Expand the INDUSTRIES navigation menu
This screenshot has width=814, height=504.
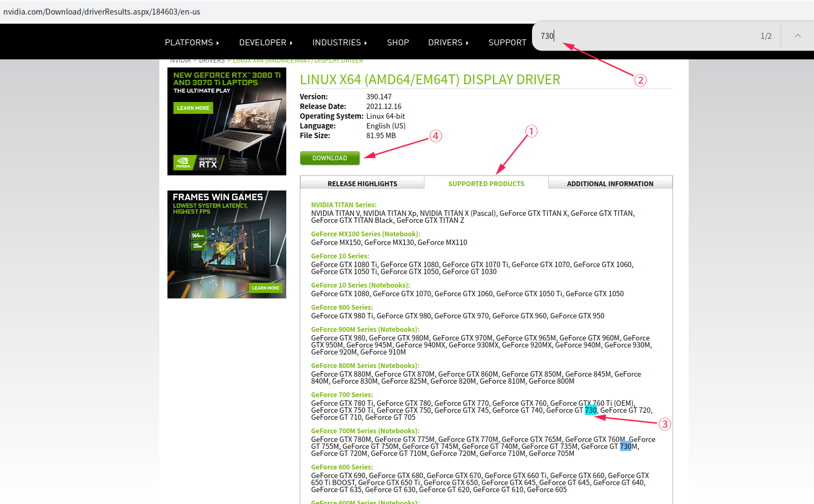pos(340,43)
